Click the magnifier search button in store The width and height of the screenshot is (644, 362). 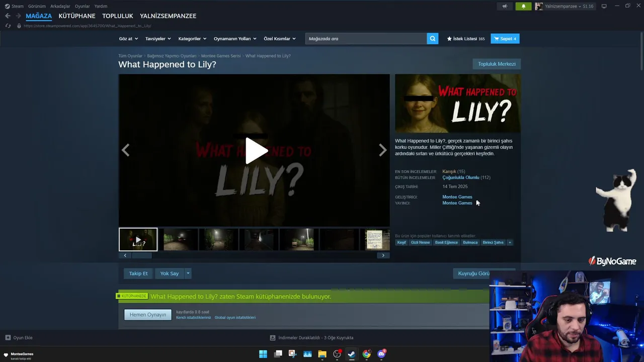tap(432, 39)
